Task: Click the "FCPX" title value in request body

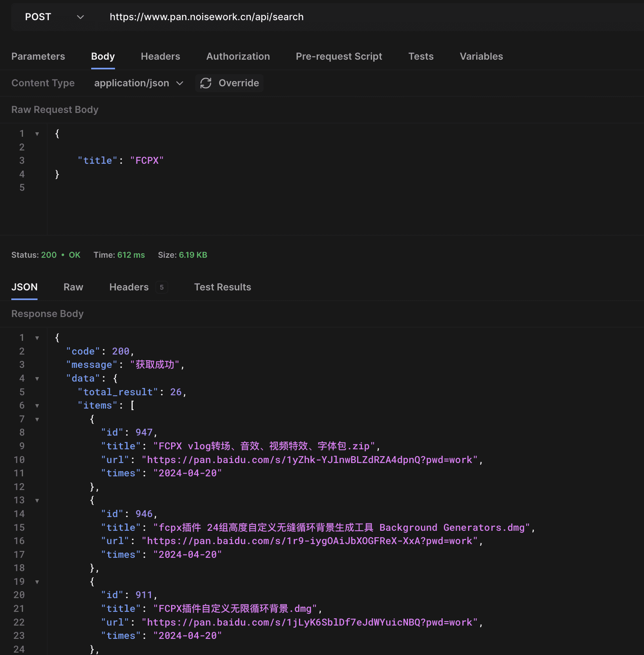Action: tap(146, 161)
